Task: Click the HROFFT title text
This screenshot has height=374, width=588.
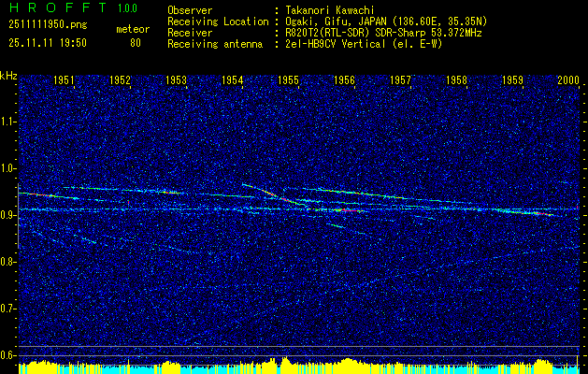Action: click(x=58, y=7)
